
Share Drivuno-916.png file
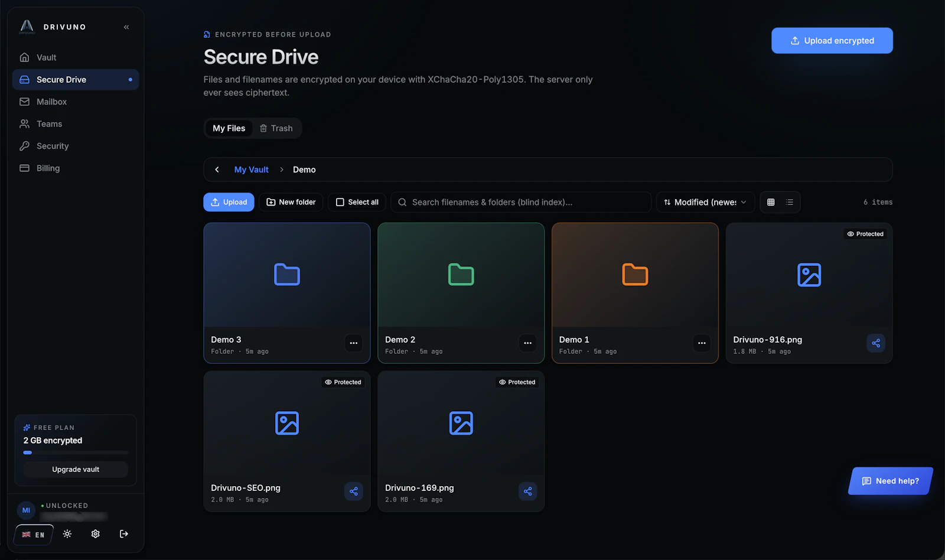tap(876, 343)
